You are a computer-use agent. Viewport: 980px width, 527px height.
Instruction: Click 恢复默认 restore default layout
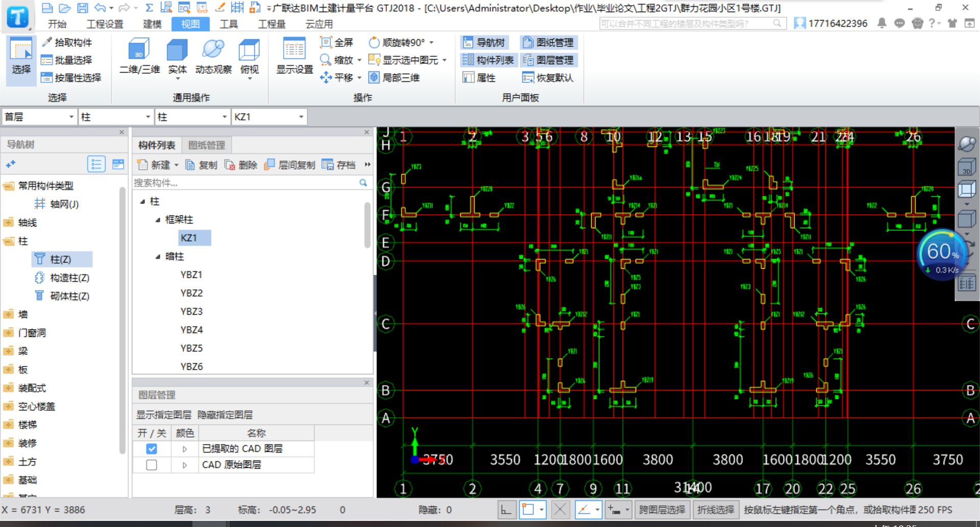[548, 78]
